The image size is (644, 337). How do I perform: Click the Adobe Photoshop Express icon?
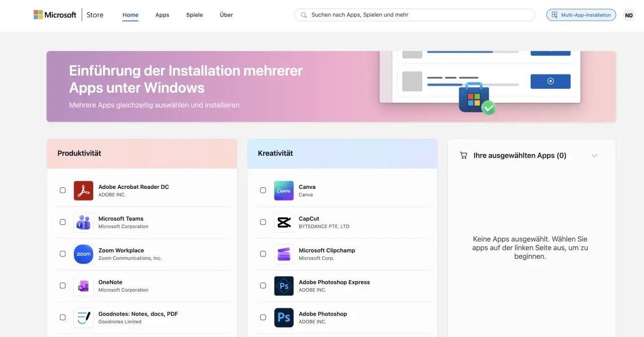[284, 286]
